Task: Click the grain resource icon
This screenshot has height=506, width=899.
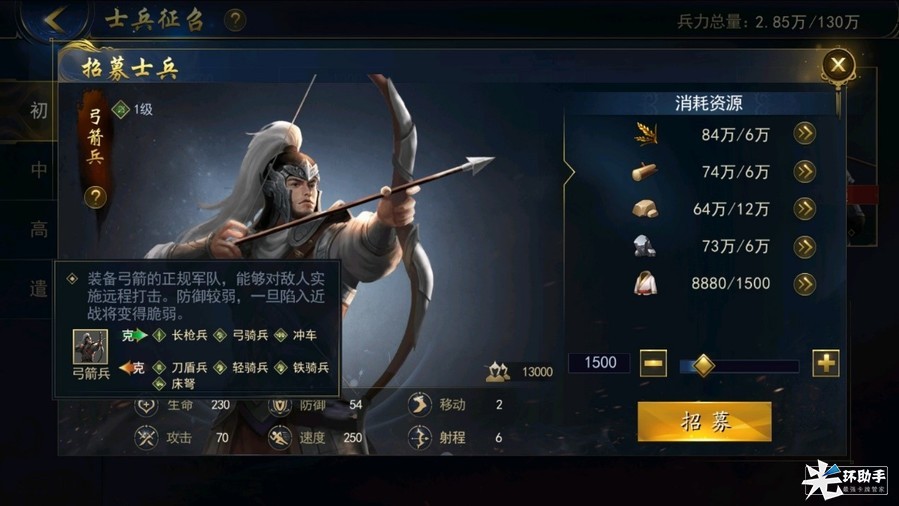Action: click(x=646, y=134)
